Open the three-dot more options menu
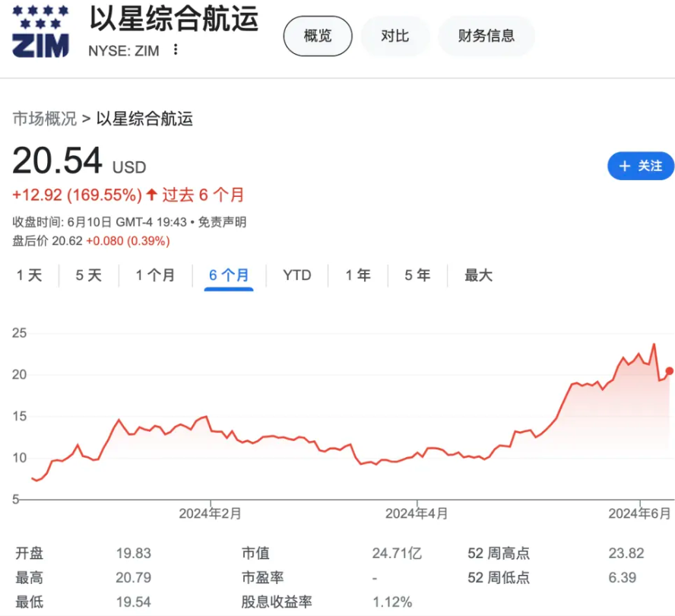Viewport: 675px width, 616px height. click(x=175, y=50)
